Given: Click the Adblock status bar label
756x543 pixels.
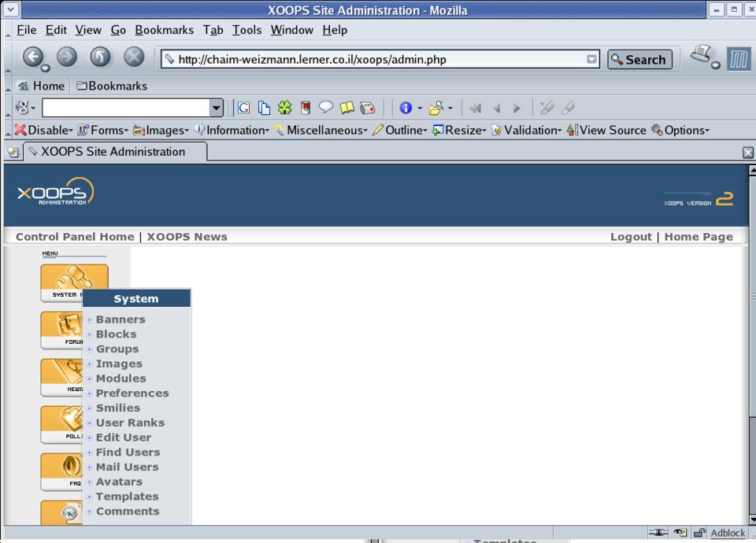Looking at the screenshot, I should tap(727, 533).
